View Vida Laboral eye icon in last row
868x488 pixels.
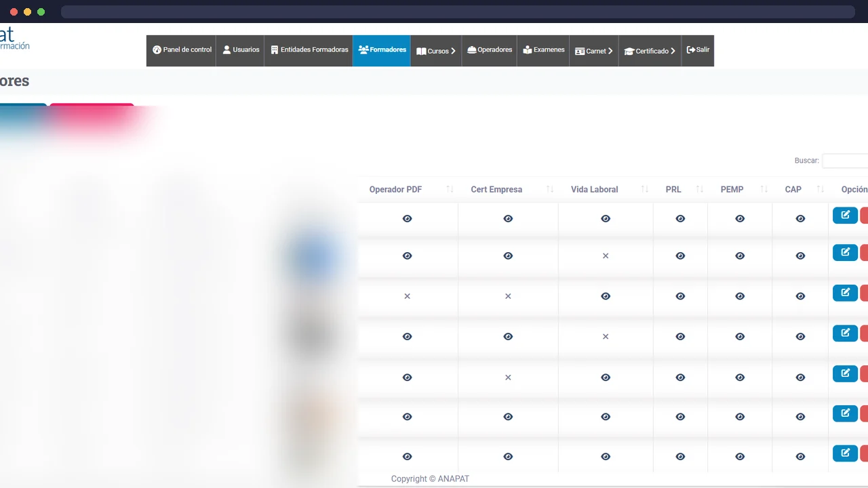tap(606, 457)
